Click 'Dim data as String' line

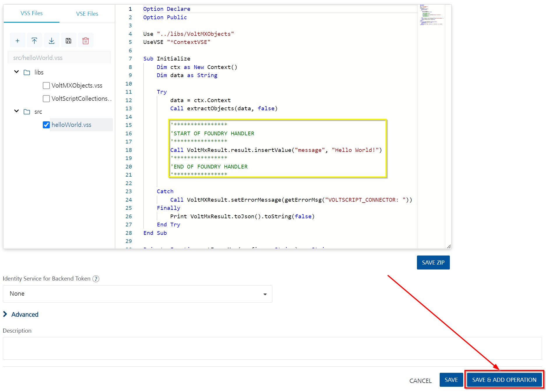187,75
